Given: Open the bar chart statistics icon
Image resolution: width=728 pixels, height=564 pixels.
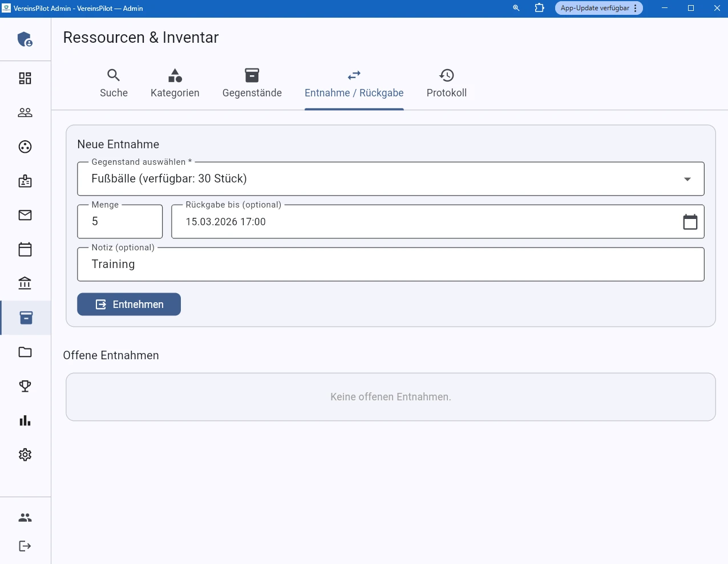Looking at the screenshot, I should 25,420.
